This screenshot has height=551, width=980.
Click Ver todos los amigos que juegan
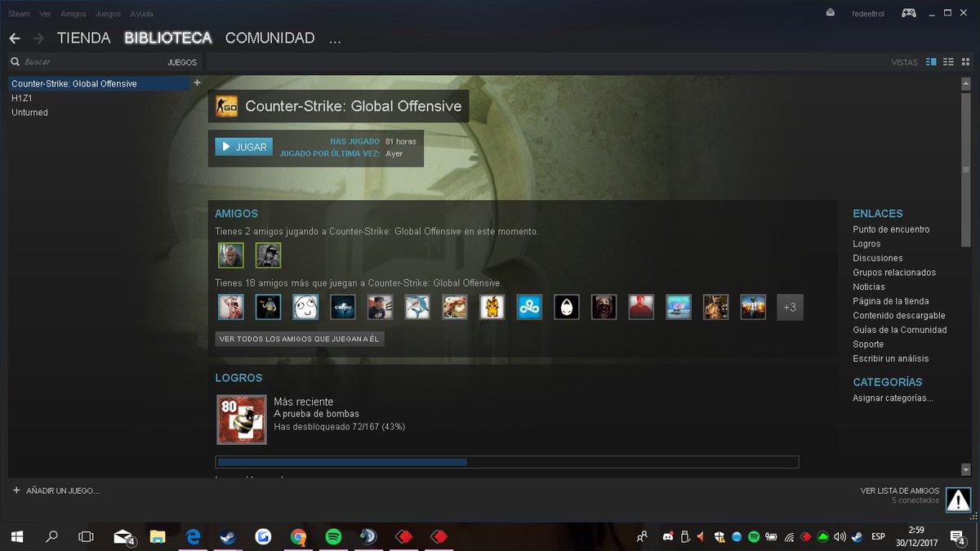300,339
